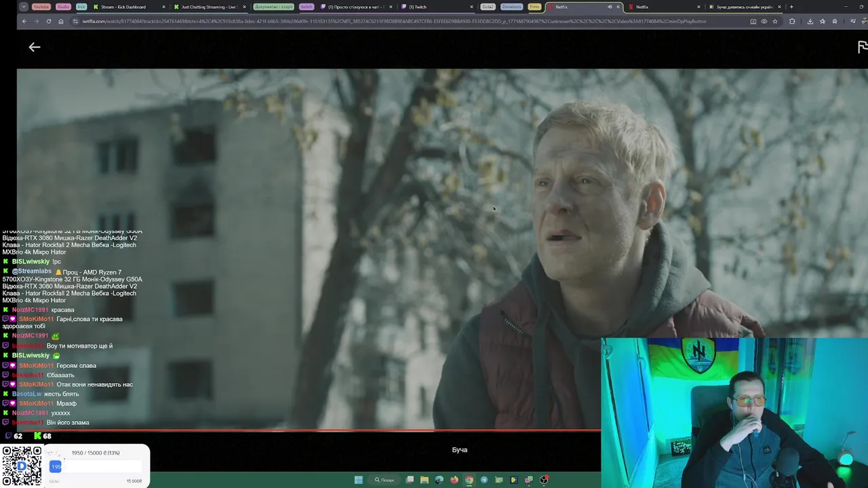Mute the active Netflix tab audio icon
This screenshot has width=868, height=488.
pos(609,7)
